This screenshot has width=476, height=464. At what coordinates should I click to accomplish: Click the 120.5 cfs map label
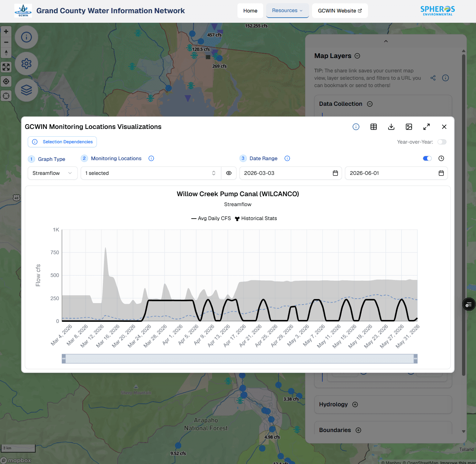point(201,49)
